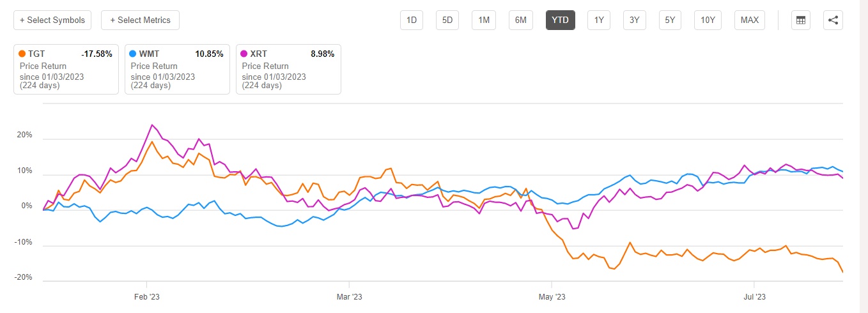Show the 1Y price range

tap(599, 20)
